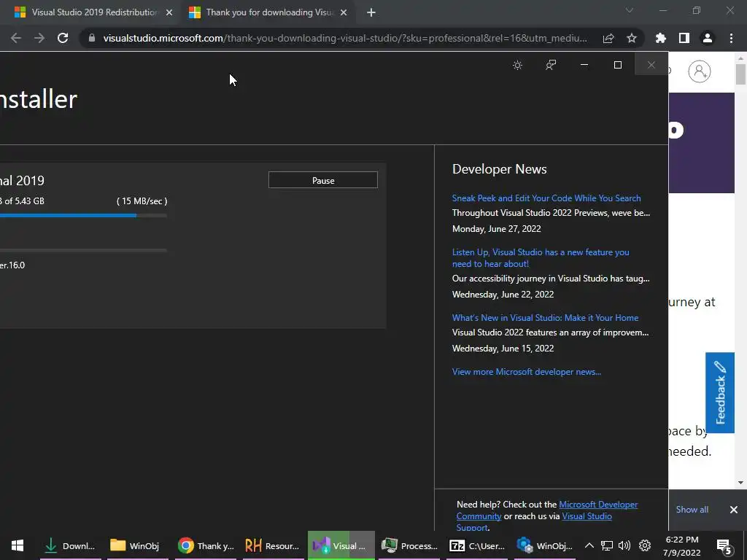The height and width of the screenshot is (560, 747).
Task: Reload the Chrome page
Action: (x=63, y=38)
